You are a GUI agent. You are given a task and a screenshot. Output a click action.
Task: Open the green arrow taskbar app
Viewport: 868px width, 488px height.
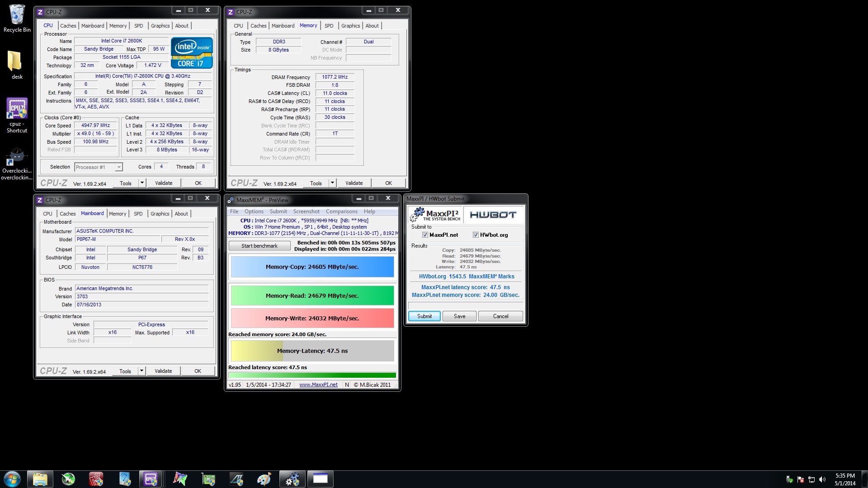coord(68,479)
